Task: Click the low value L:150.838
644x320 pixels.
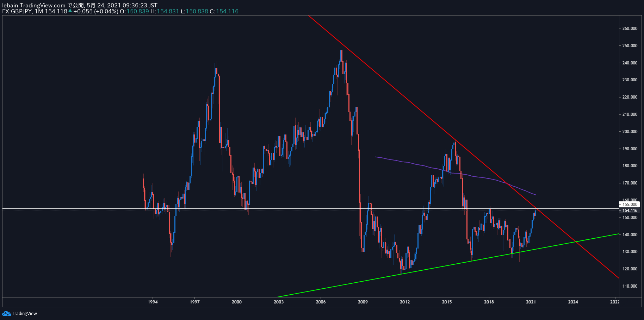Action: (x=194, y=11)
